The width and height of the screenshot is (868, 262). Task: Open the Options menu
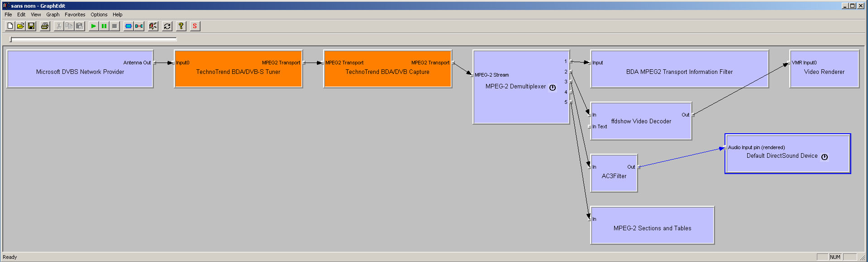[99, 15]
